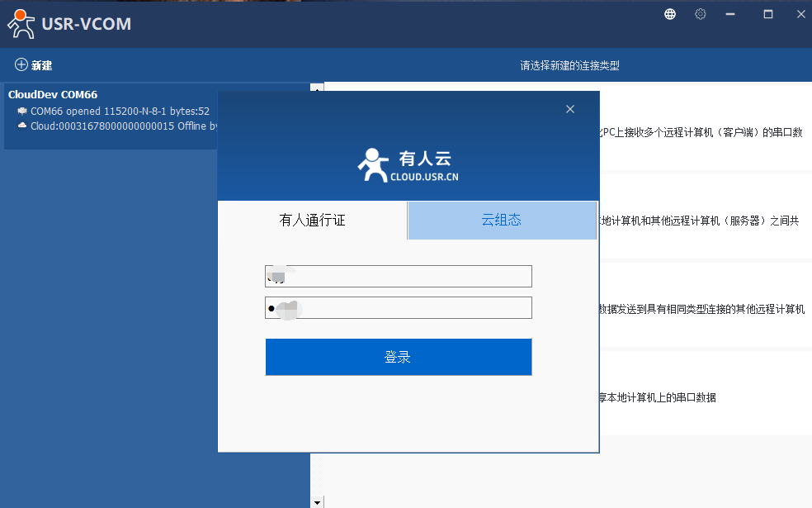Click the USR-VCOM logo icon
The height and width of the screenshot is (508, 812).
pyautogui.click(x=21, y=24)
